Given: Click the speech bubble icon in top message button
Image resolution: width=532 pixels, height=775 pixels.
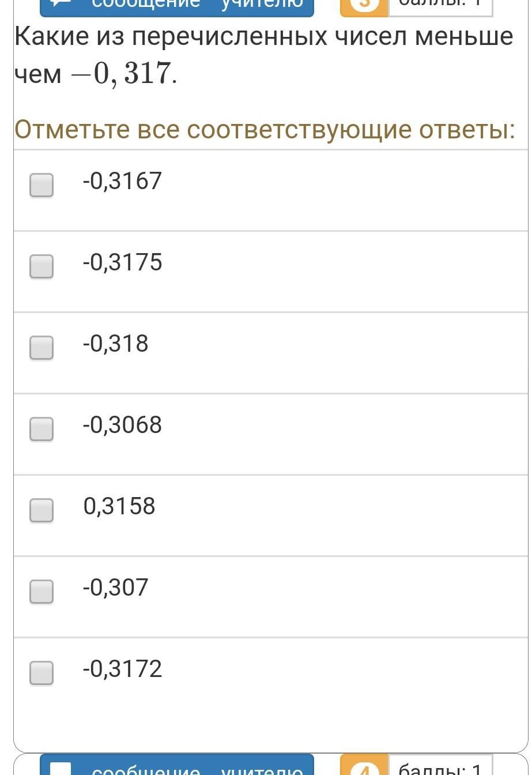Looking at the screenshot, I should click(61, 5).
